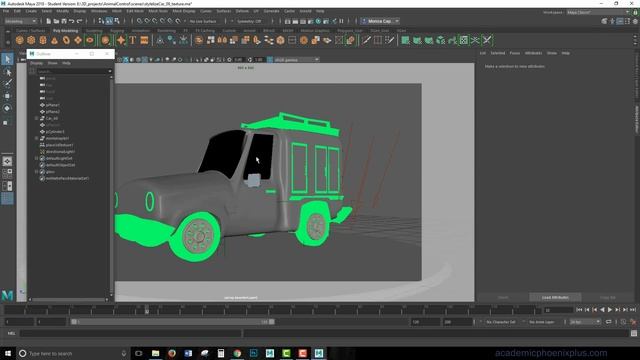Open the Windows menu
The width and height of the screenshot is (640, 360).
pos(99,11)
